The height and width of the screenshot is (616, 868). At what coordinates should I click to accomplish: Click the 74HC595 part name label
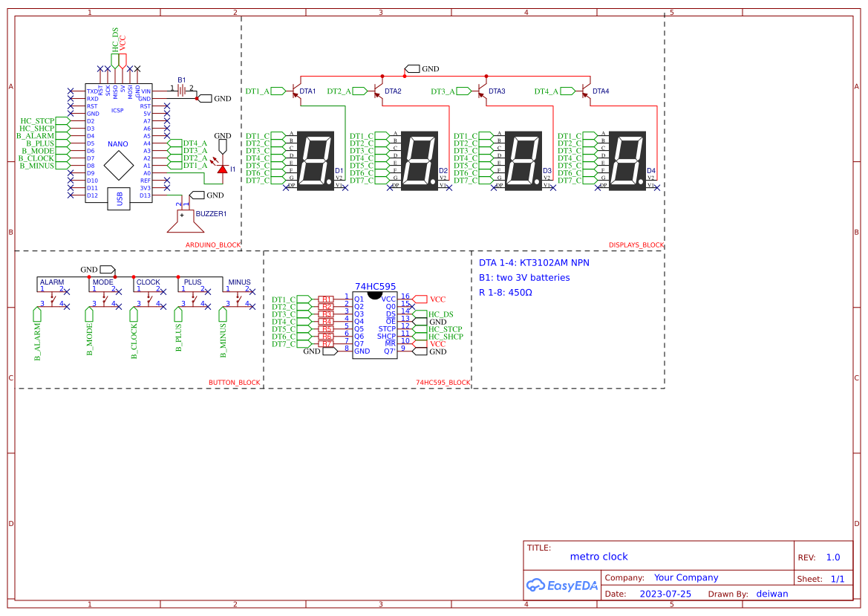(x=375, y=286)
